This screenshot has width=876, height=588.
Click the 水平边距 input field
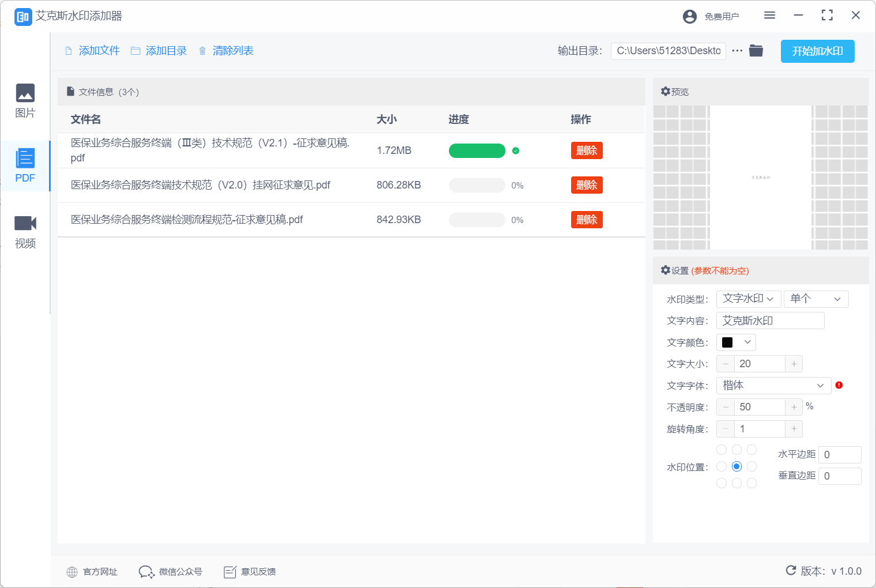point(840,455)
